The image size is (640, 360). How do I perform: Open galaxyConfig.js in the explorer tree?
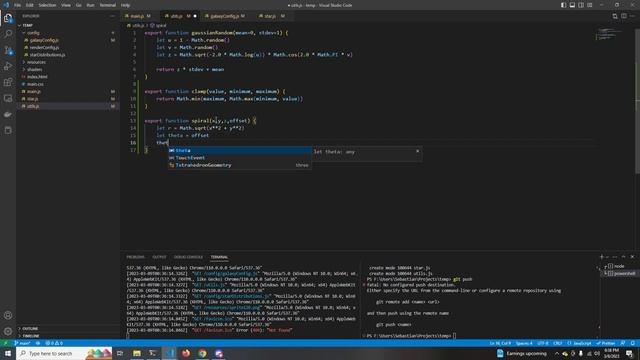click(68, 40)
